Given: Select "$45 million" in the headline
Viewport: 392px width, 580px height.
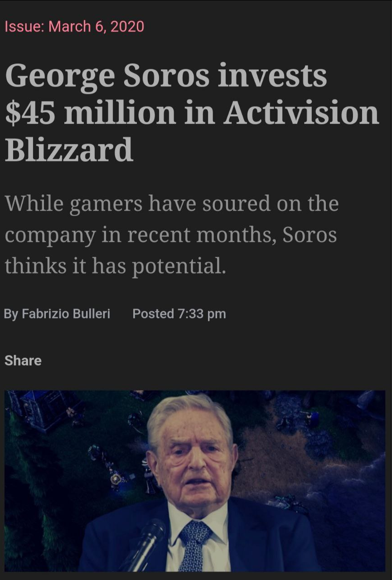Looking at the screenshot, I should coord(90,112).
